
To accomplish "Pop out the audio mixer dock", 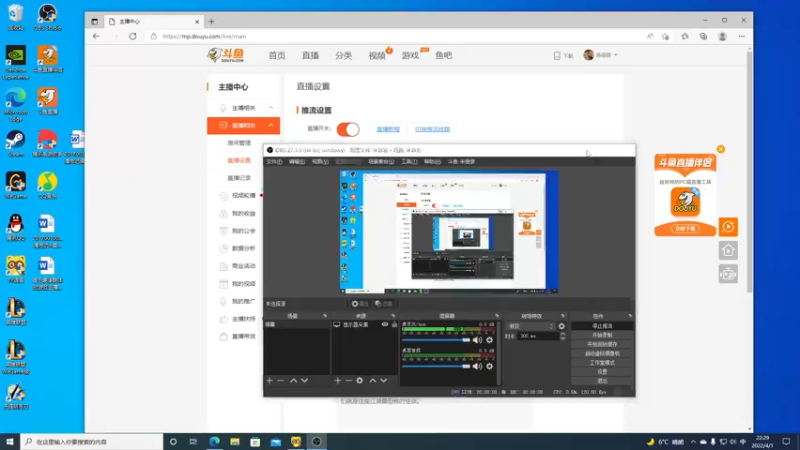I will 496,316.
